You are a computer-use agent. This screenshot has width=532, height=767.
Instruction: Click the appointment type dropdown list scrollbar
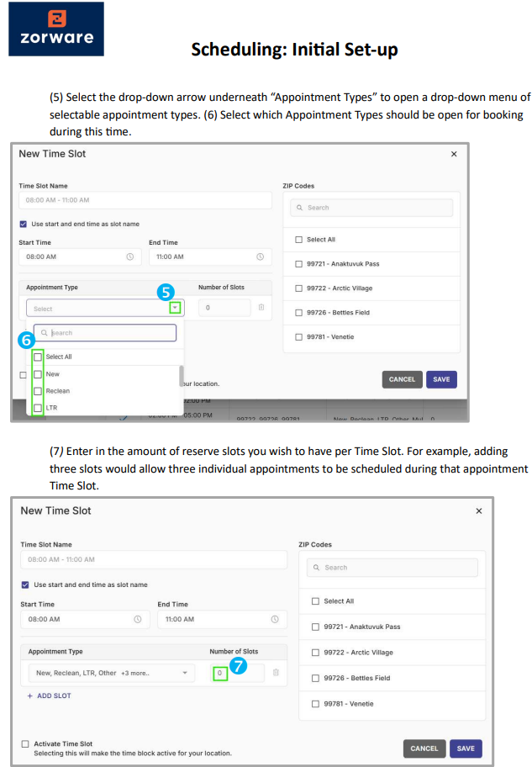click(x=182, y=376)
